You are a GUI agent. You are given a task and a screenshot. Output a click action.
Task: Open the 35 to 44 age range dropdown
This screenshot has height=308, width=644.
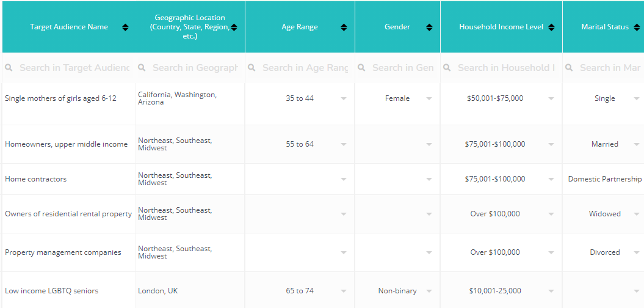point(344,98)
